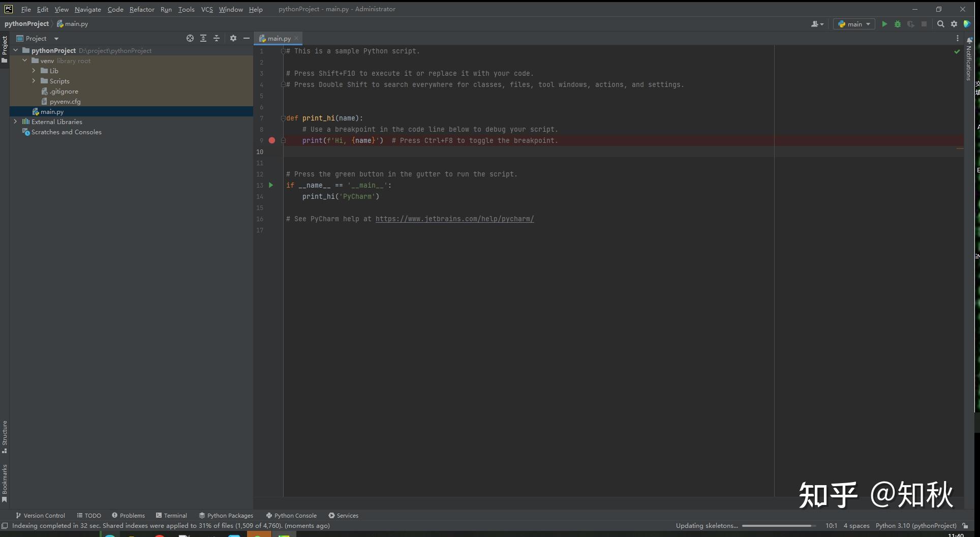The height and width of the screenshot is (537, 980).
Task: Open the Refactor menu
Action: (x=142, y=9)
